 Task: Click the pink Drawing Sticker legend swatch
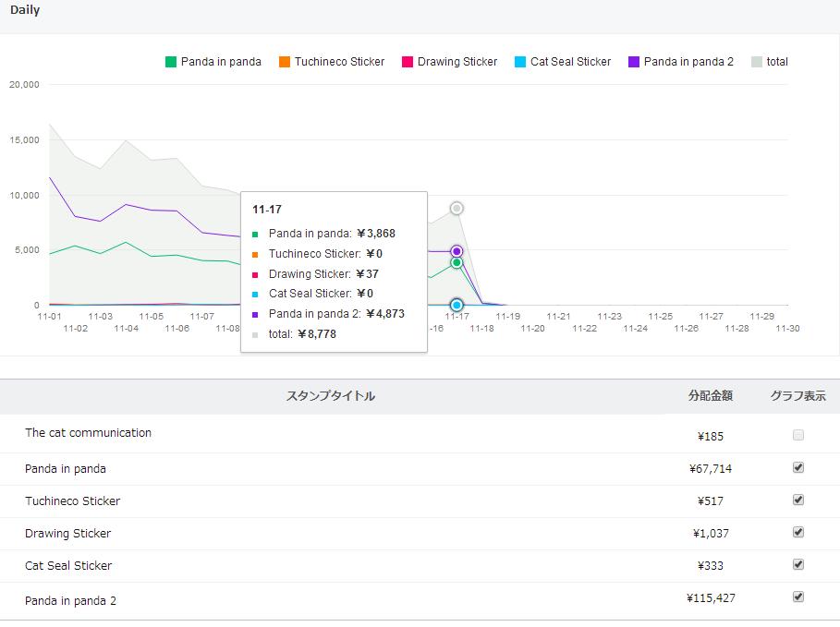[x=408, y=62]
